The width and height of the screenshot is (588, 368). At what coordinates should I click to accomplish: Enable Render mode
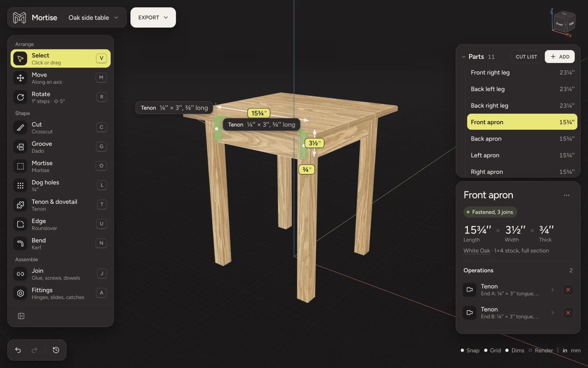click(541, 350)
